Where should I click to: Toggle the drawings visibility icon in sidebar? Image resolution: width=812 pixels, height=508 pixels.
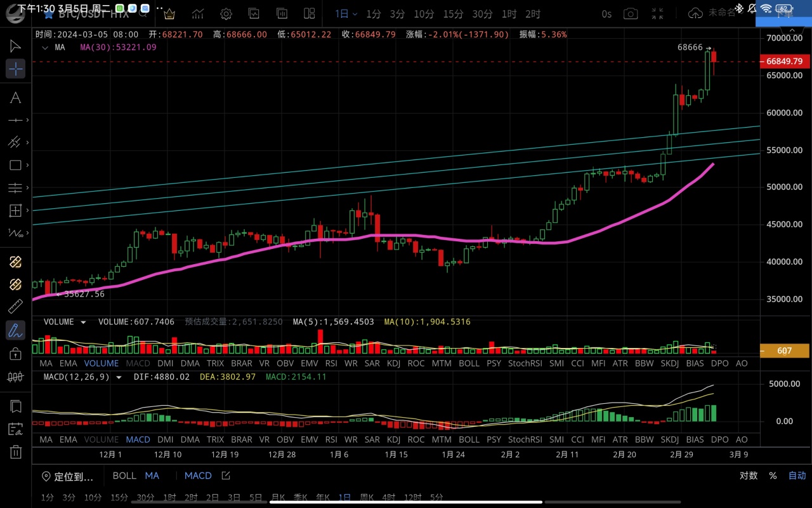(15, 377)
